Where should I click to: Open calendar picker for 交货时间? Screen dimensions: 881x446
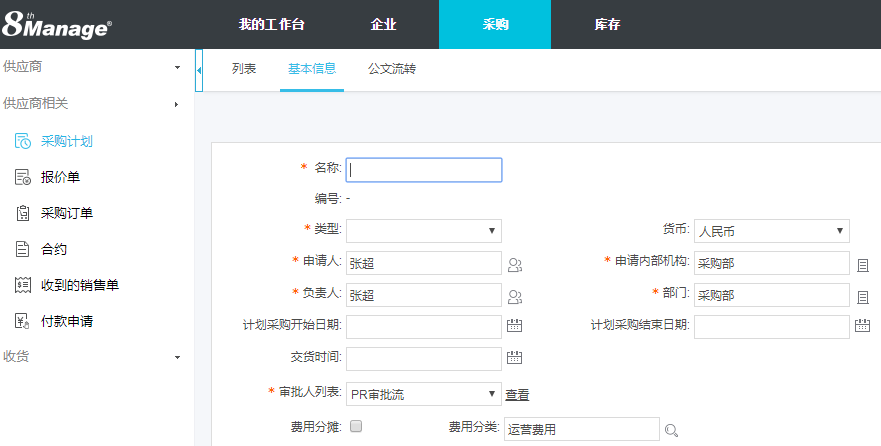coord(515,358)
